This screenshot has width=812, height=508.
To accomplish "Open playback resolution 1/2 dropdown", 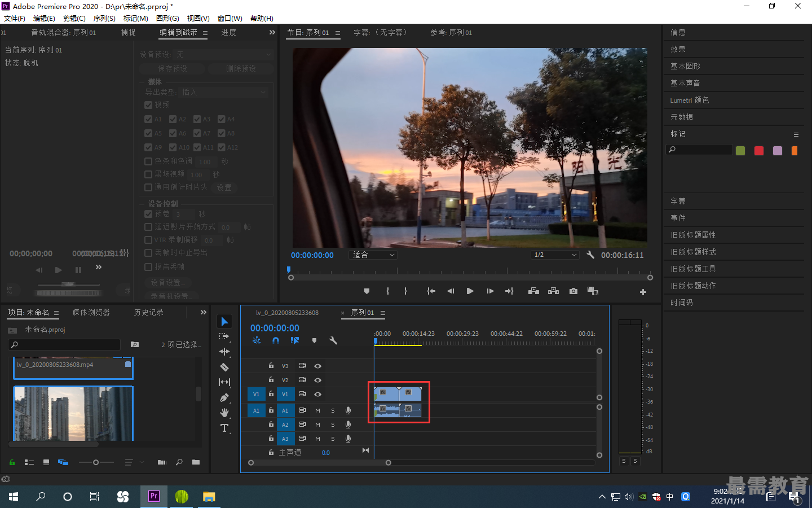I will pos(555,255).
